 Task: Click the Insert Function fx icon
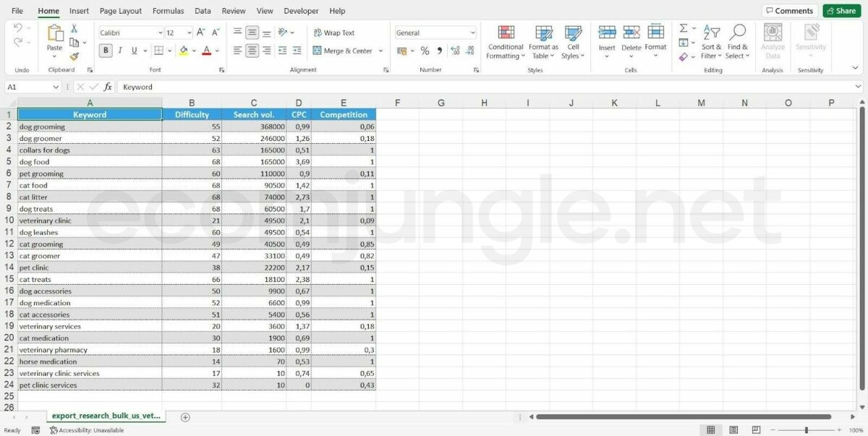[x=108, y=87]
